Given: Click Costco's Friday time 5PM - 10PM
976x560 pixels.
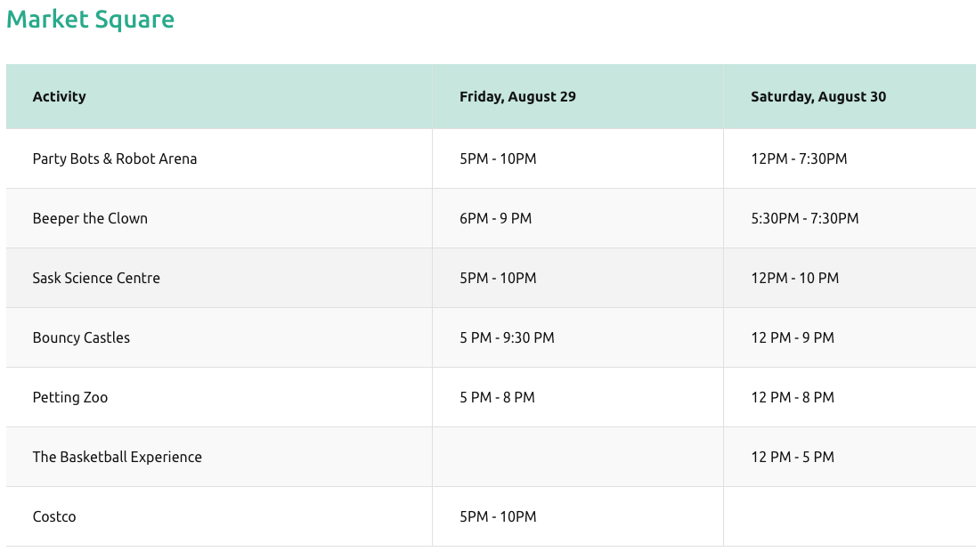Looking at the screenshot, I should [x=498, y=516].
